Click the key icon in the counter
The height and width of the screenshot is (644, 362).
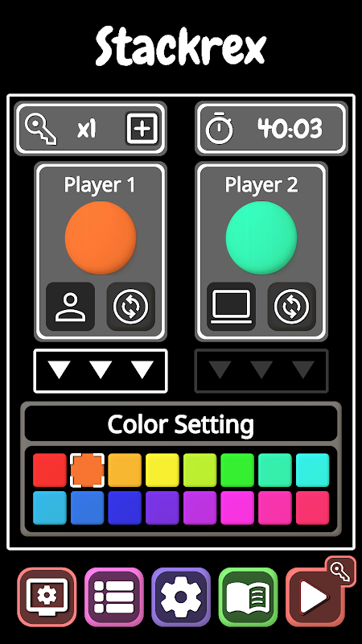41,129
